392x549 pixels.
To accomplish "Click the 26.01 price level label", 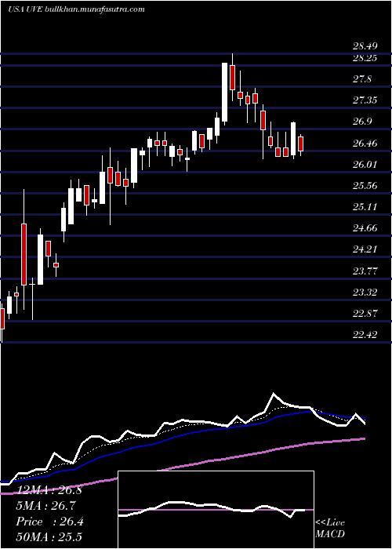I will 365,165.
